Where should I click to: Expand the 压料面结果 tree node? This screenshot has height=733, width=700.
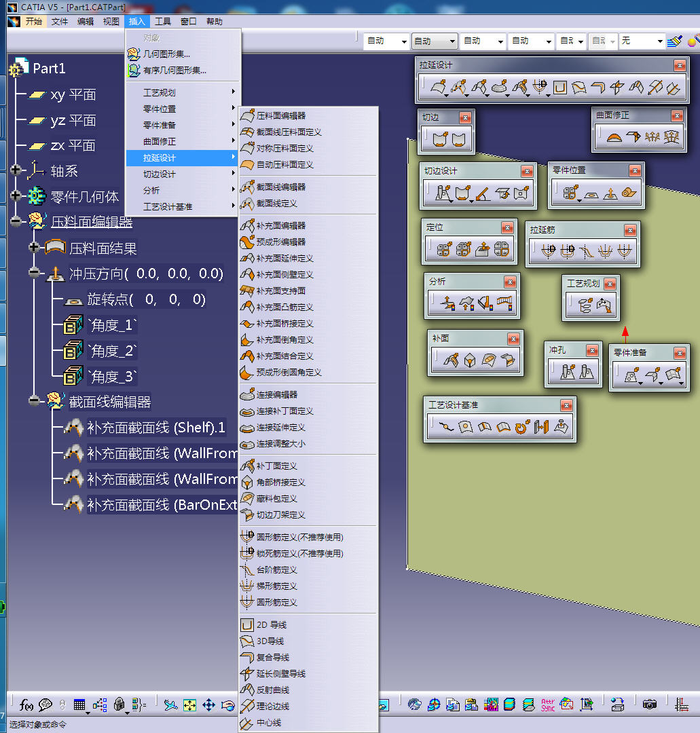click(x=35, y=248)
